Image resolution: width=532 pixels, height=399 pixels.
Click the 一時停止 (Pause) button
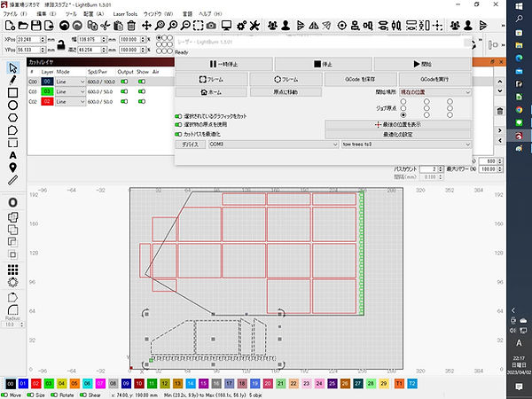pyautogui.click(x=224, y=64)
